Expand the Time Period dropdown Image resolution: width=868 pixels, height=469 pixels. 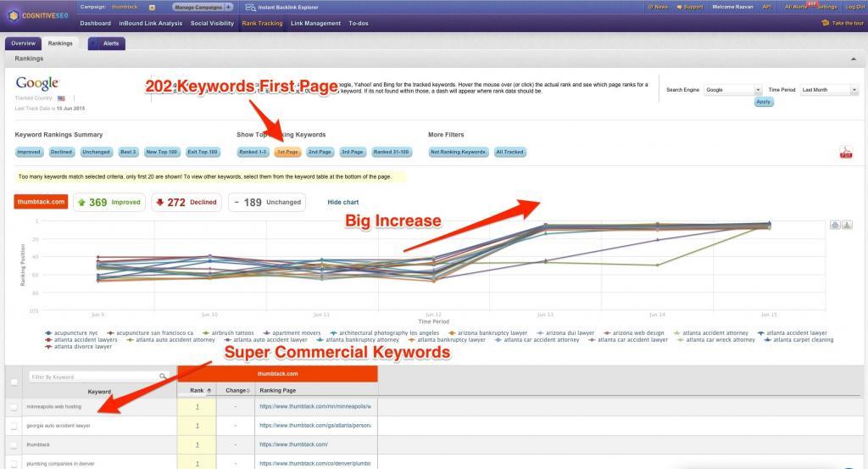830,90
